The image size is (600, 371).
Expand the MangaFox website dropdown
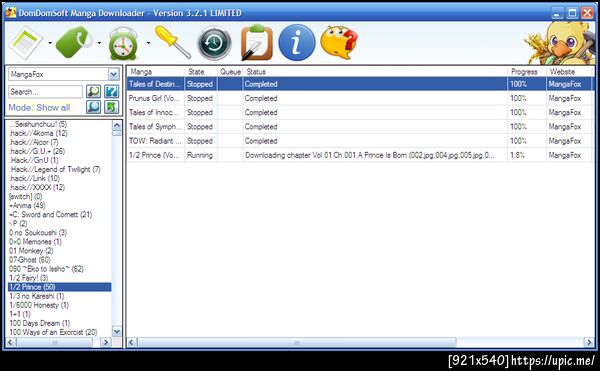click(113, 74)
